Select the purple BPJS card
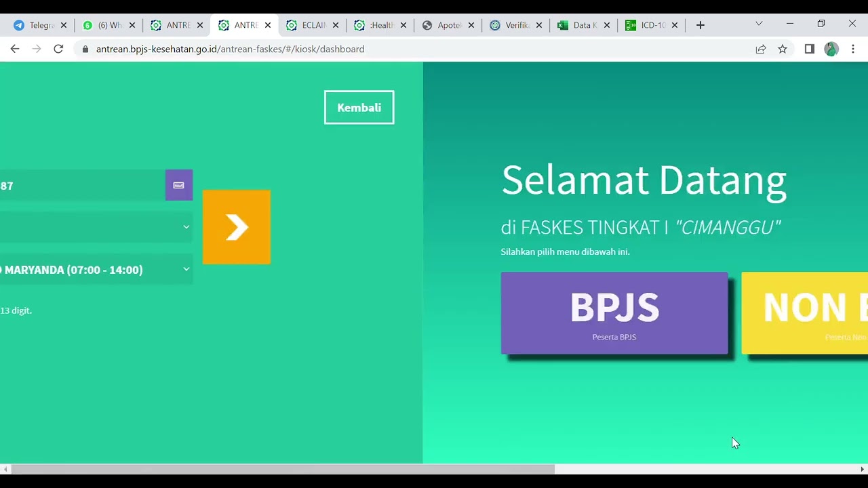The image size is (868, 488). pyautogui.click(x=614, y=313)
